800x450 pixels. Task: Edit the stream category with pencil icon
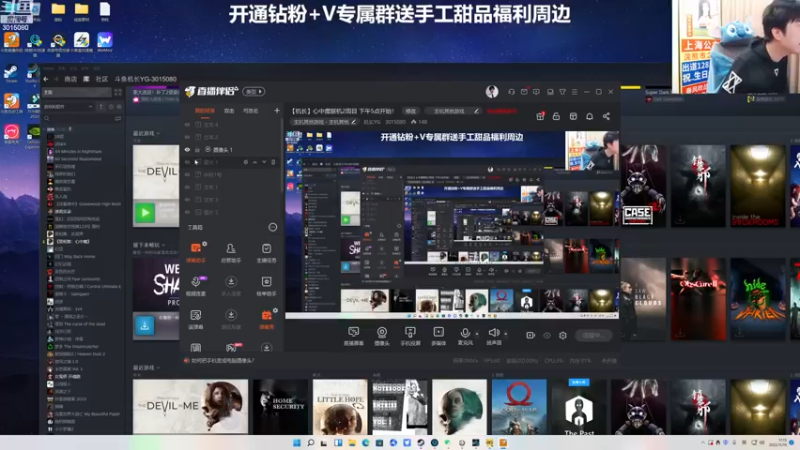click(354, 122)
